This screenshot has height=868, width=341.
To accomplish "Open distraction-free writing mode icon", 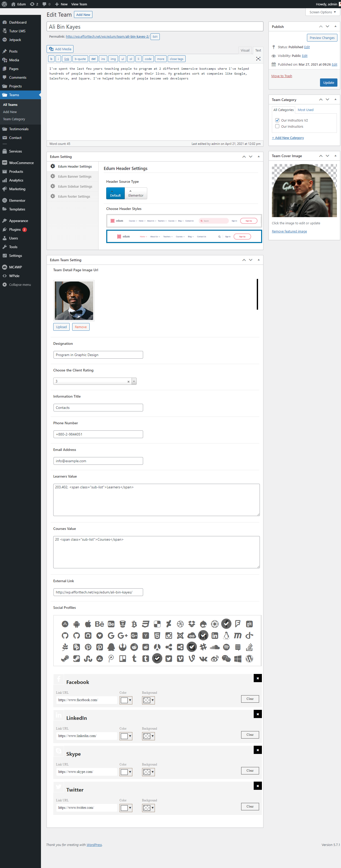I will (258, 59).
